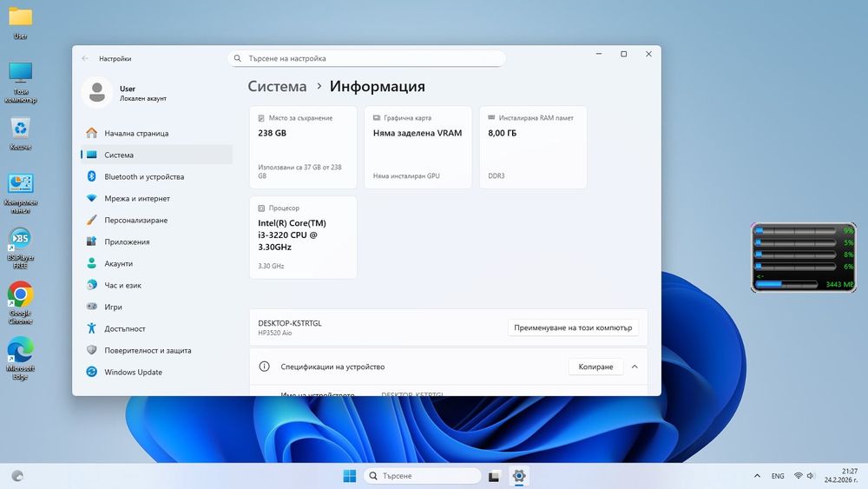Open Този компютър desktop icon

pos(21,83)
